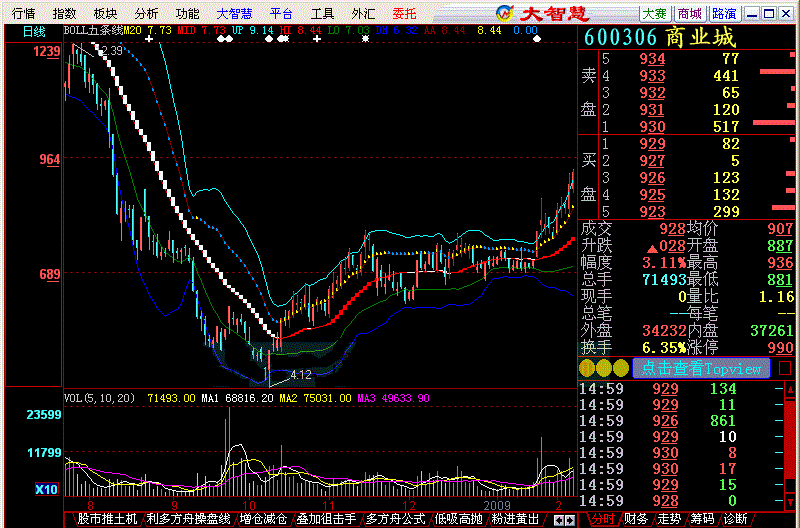Close the 大智慧 window
Image resolution: width=800 pixels, height=528 pixels.
coord(786,14)
